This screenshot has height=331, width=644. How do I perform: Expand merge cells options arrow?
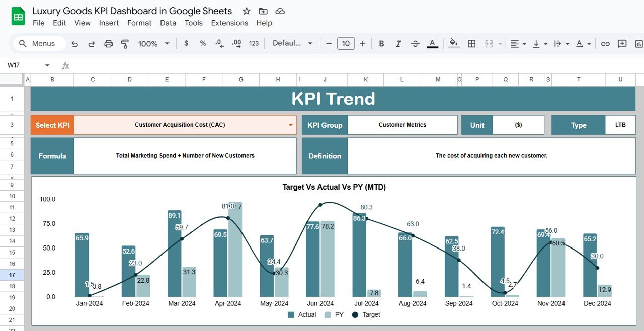(500, 44)
